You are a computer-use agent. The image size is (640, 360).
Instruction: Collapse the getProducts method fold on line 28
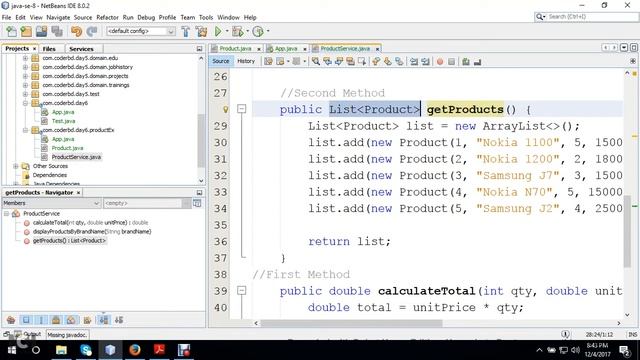pos(242,109)
